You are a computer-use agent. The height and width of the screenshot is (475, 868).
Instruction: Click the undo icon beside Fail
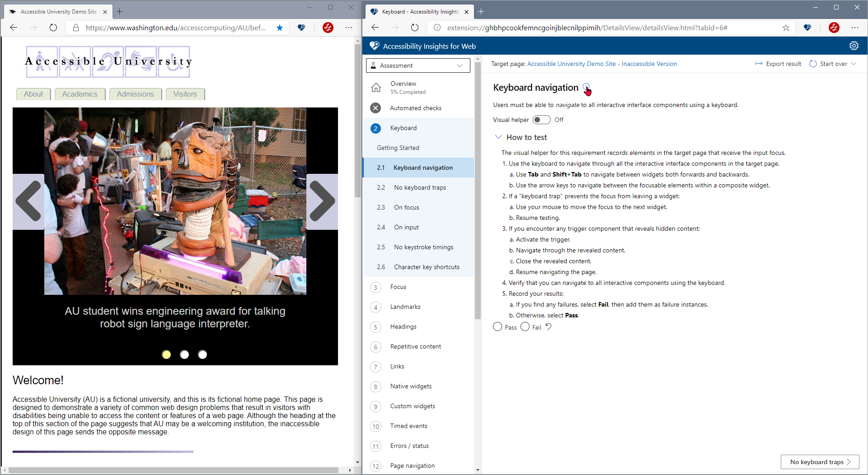[549, 326]
